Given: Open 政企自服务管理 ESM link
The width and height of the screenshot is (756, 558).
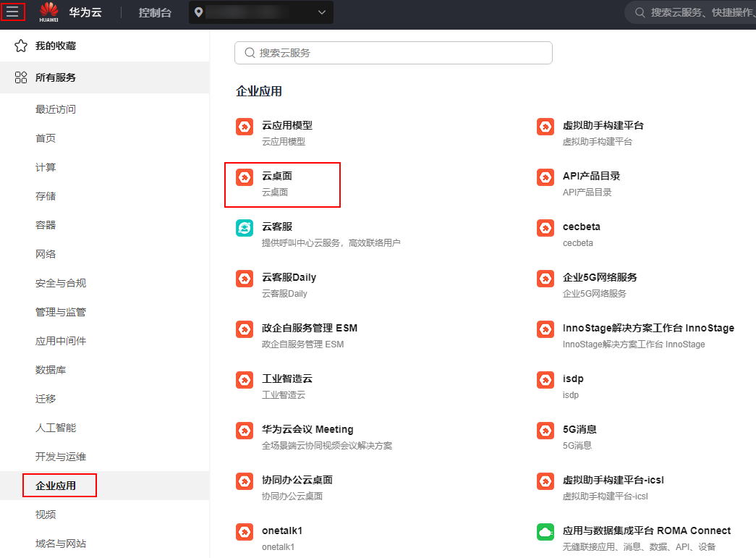Looking at the screenshot, I should (310, 328).
